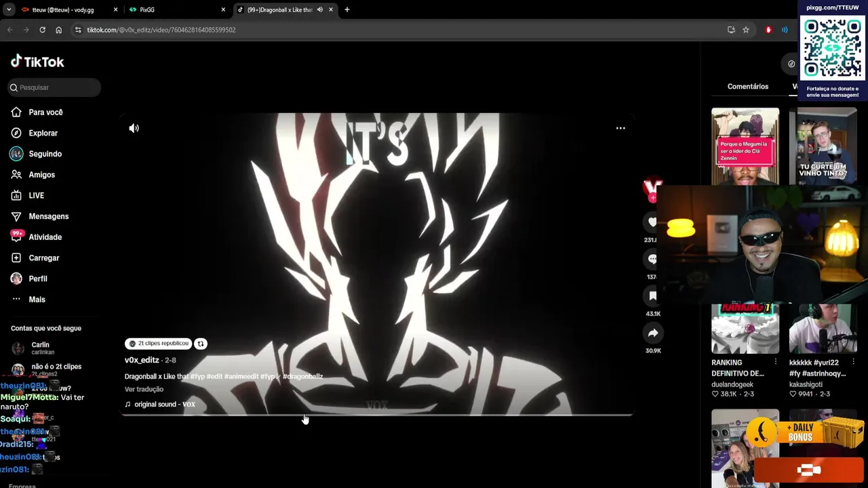Click the browser forward arrow
The width and height of the screenshot is (868, 488).
tap(26, 30)
